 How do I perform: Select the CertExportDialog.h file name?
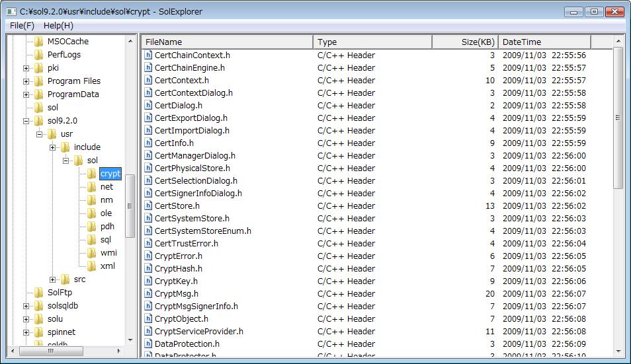pos(190,118)
